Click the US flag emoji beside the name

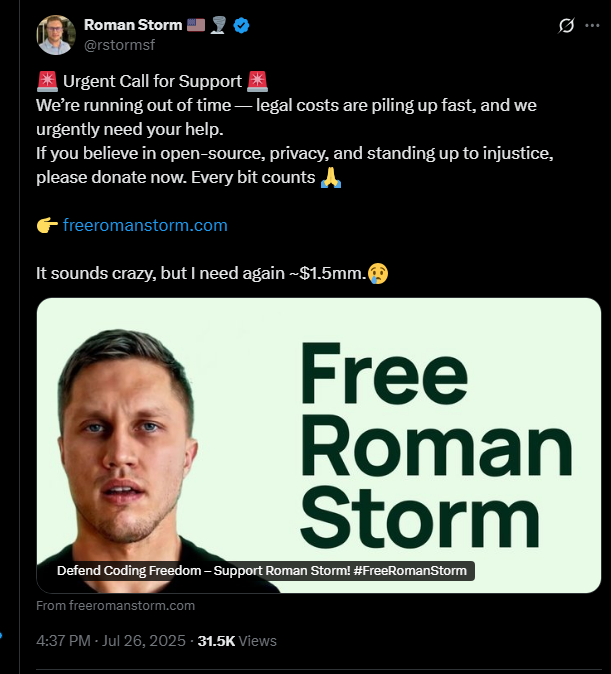[x=196, y=25]
